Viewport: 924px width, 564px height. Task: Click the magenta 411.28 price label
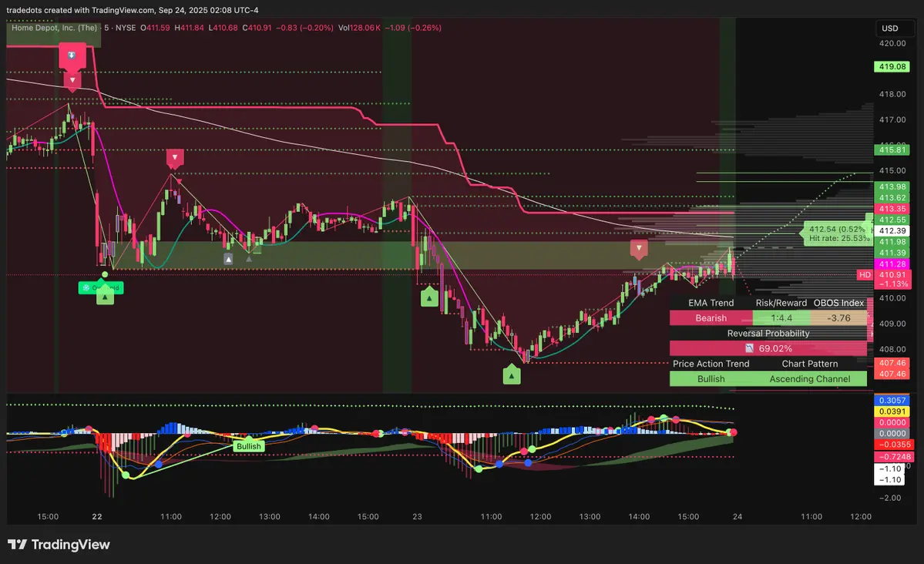pos(892,264)
